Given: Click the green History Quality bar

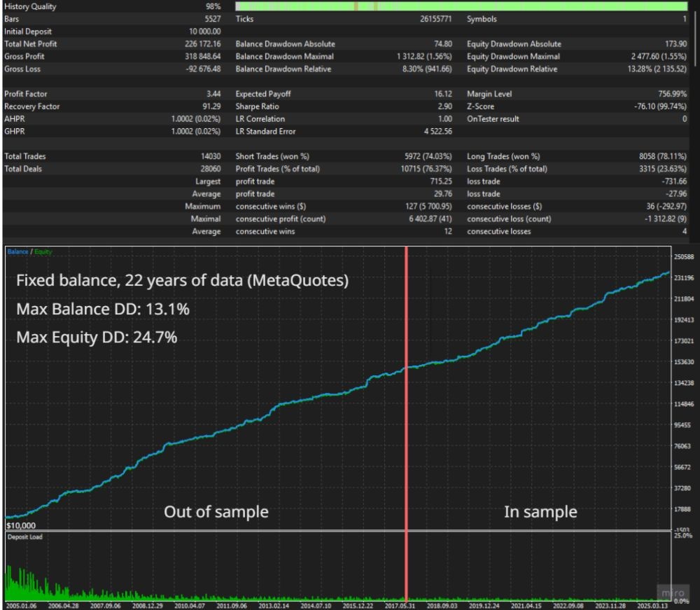Looking at the screenshot, I should point(461,6).
